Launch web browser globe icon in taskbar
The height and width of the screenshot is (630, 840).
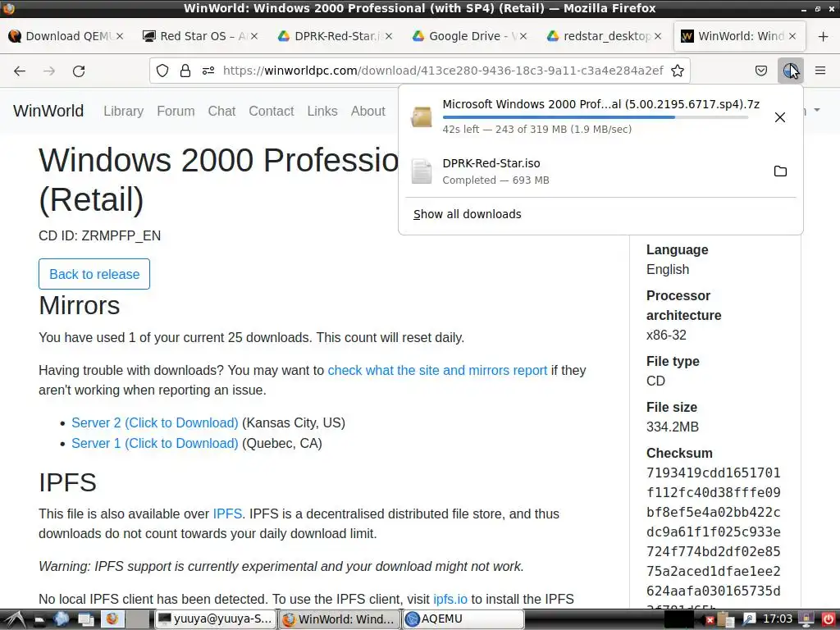tap(61, 619)
